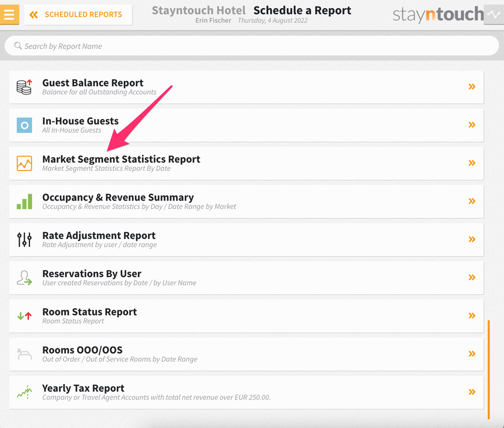Focus the Search by Report Name field
The image size is (504, 428).
tap(251, 46)
